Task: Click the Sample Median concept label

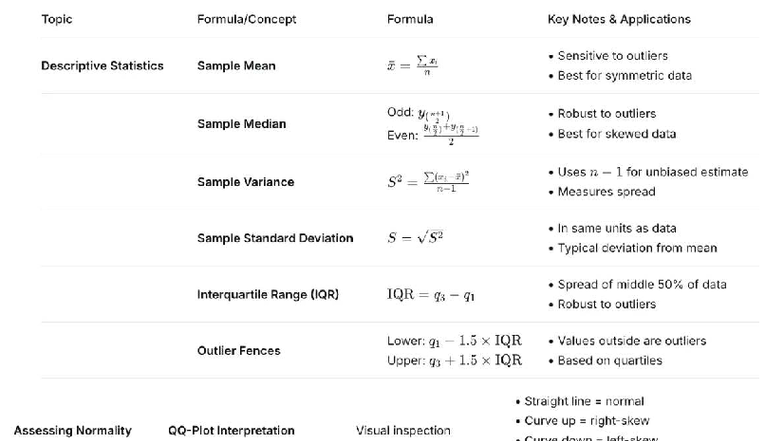Action: click(x=241, y=124)
